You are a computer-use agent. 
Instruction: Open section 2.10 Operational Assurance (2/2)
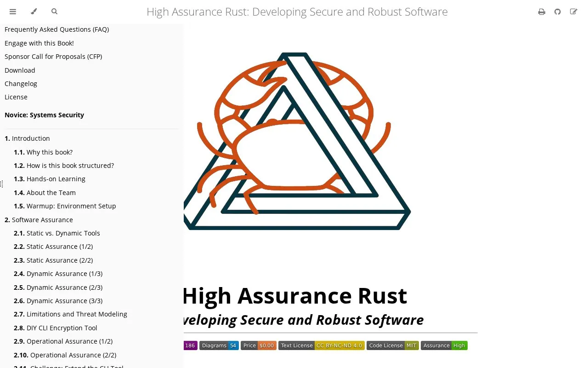coord(65,355)
